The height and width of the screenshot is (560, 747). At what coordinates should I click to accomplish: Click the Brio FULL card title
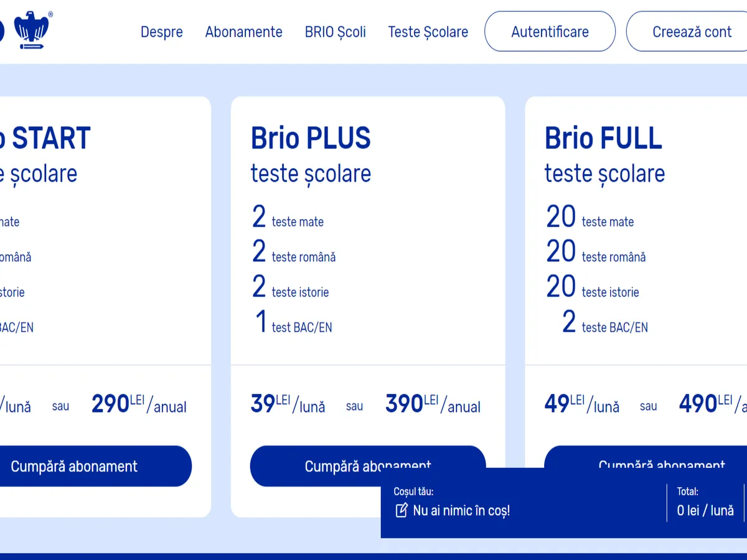603,138
